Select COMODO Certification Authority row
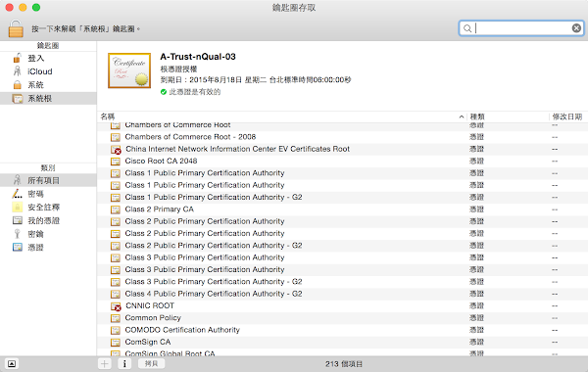 (x=342, y=330)
